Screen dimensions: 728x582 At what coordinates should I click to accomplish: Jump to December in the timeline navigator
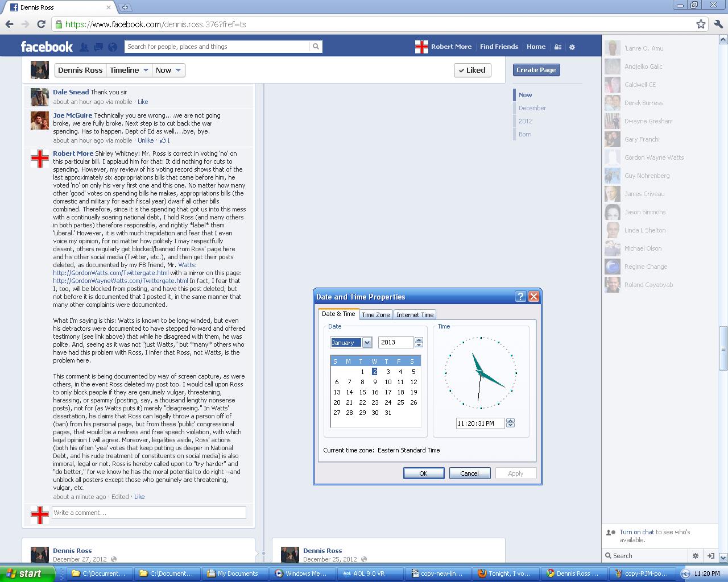tap(532, 108)
